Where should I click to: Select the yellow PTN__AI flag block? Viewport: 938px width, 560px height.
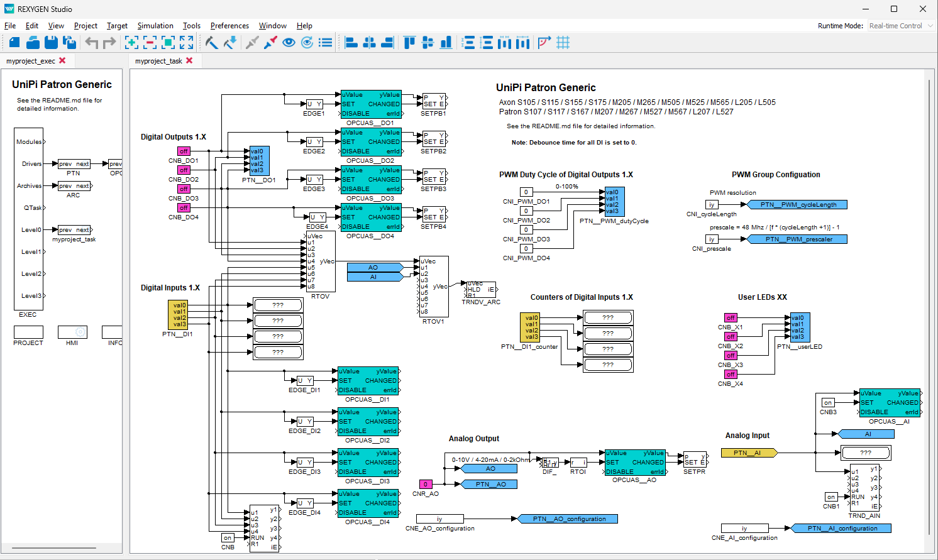749,453
